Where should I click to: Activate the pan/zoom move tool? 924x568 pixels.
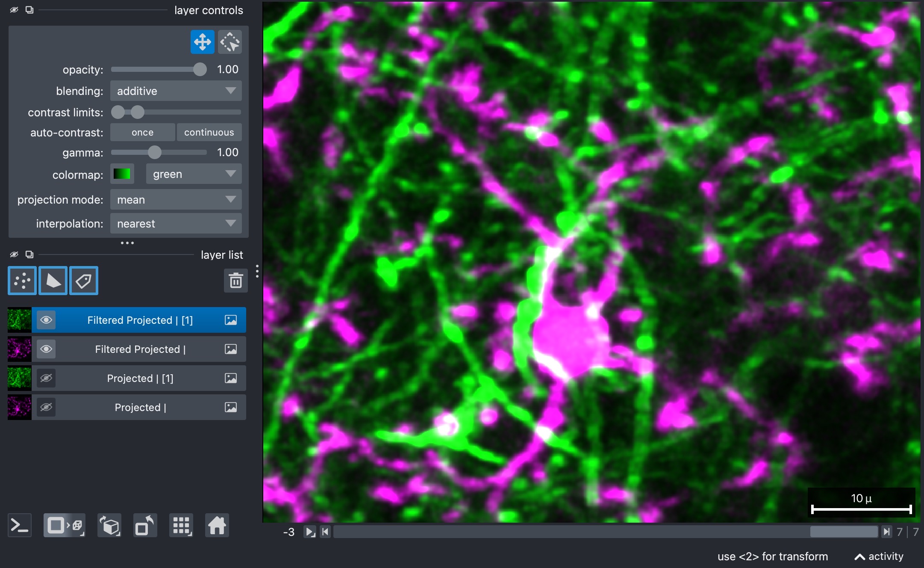point(202,42)
